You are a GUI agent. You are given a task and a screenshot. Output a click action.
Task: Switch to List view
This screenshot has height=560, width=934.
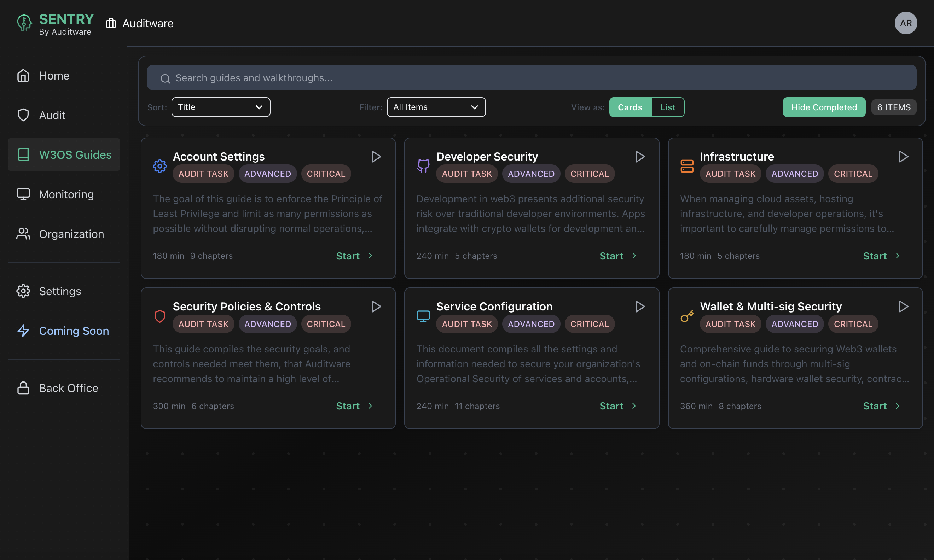668,107
